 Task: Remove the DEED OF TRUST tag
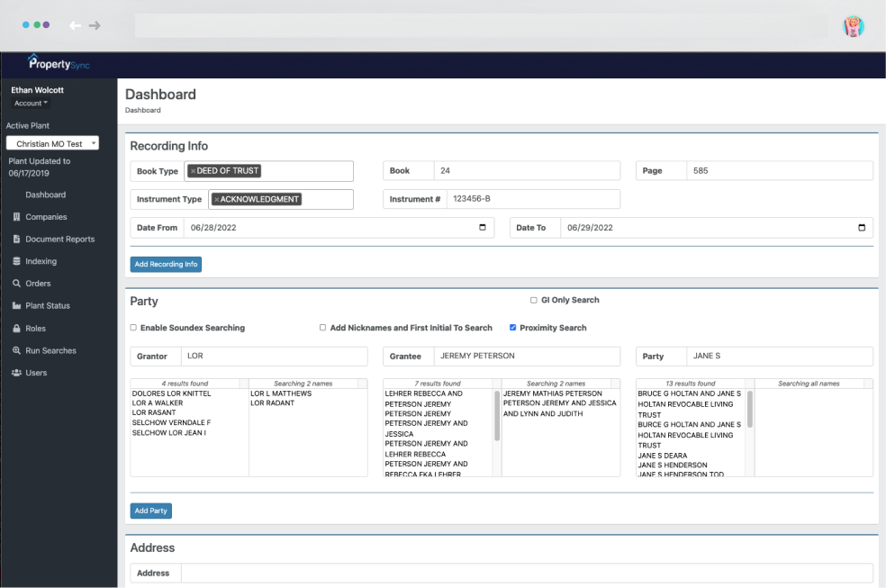pyautogui.click(x=193, y=171)
